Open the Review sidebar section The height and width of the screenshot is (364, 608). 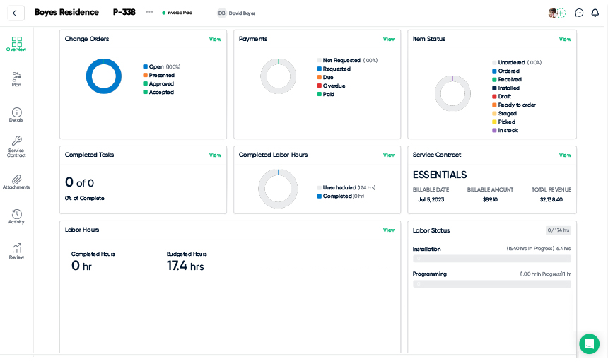tap(16, 251)
